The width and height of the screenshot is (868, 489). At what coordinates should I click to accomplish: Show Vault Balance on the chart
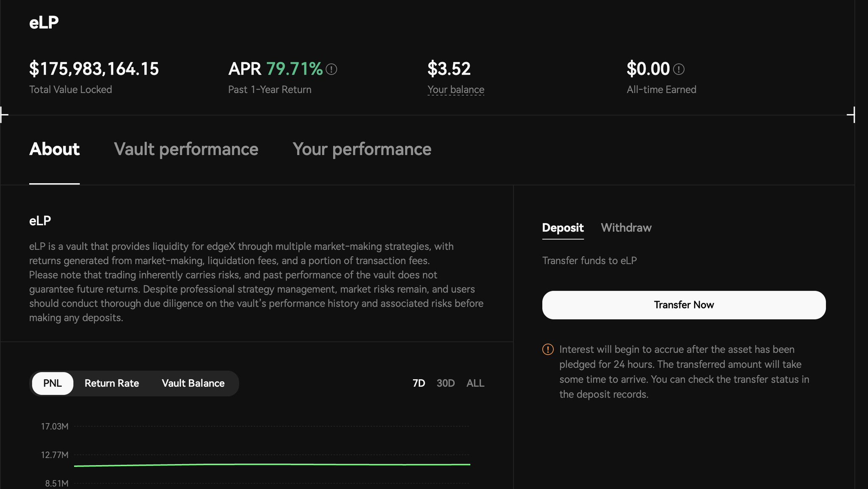click(193, 383)
